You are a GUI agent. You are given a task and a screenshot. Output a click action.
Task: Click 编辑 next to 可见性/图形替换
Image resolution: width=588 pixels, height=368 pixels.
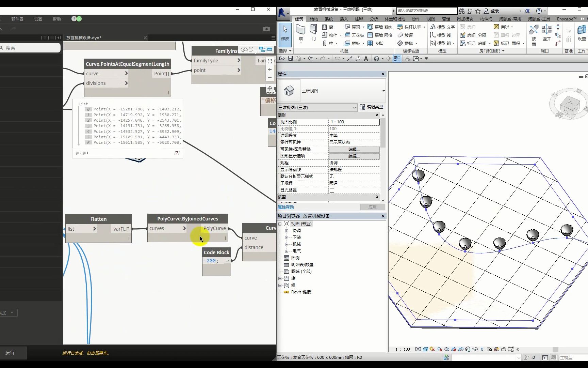354,149
